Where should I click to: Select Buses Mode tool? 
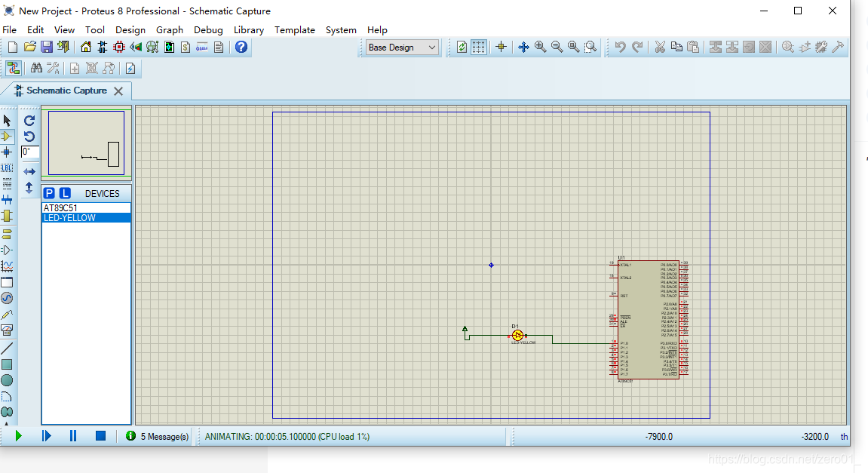[x=8, y=199]
